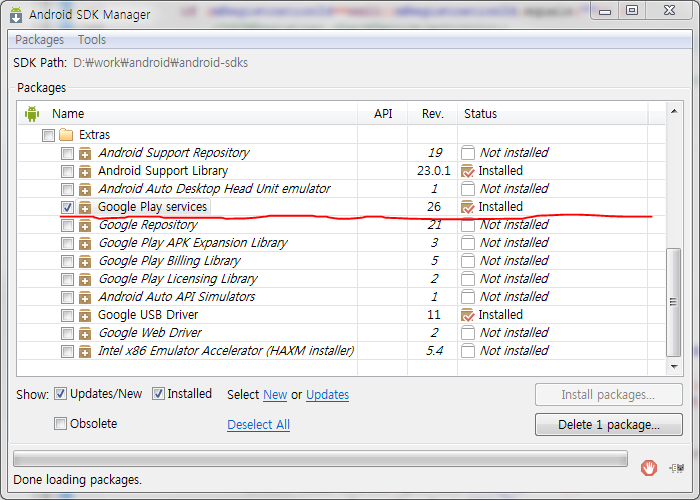The width and height of the screenshot is (700, 500).
Task: Click the Deselect All link
Action: (258, 425)
